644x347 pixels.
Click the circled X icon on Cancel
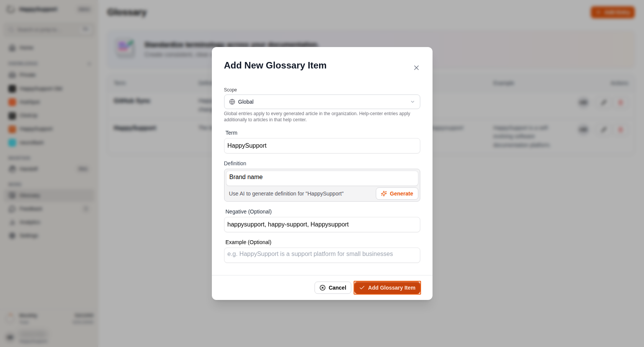click(x=323, y=288)
